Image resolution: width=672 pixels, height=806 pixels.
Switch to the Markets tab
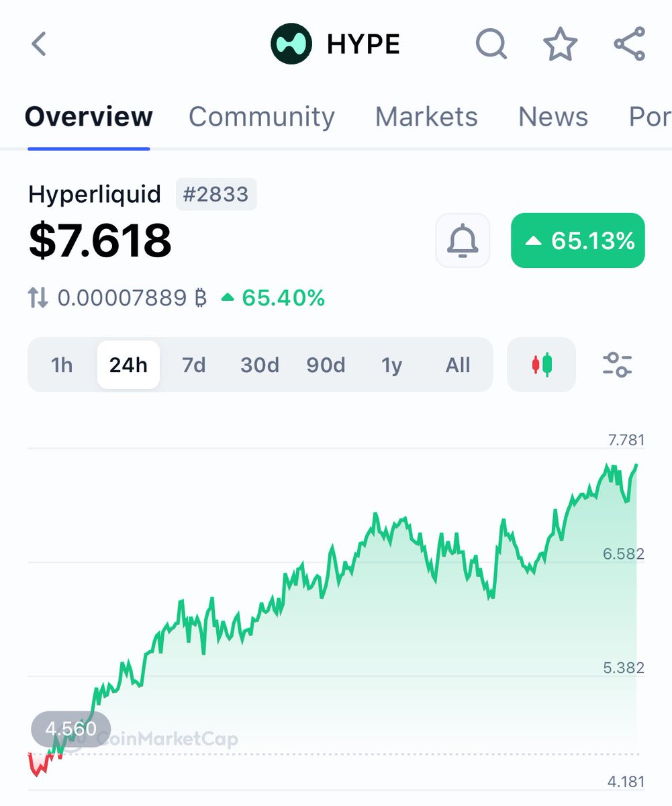pos(426,116)
